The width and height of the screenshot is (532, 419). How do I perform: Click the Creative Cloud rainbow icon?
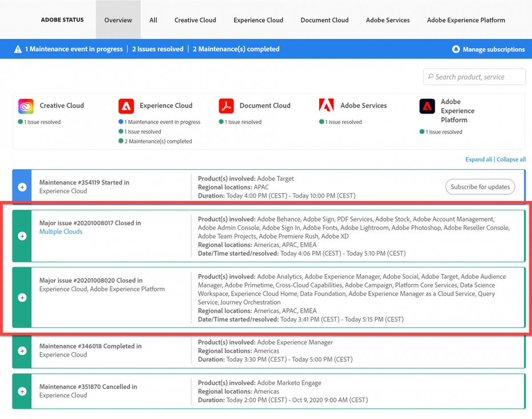coord(26,106)
